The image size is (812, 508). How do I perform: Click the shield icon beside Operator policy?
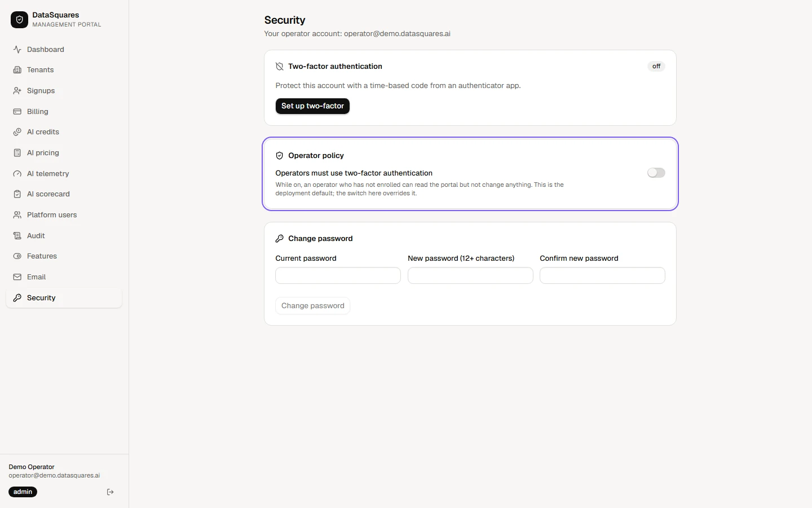click(x=280, y=156)
